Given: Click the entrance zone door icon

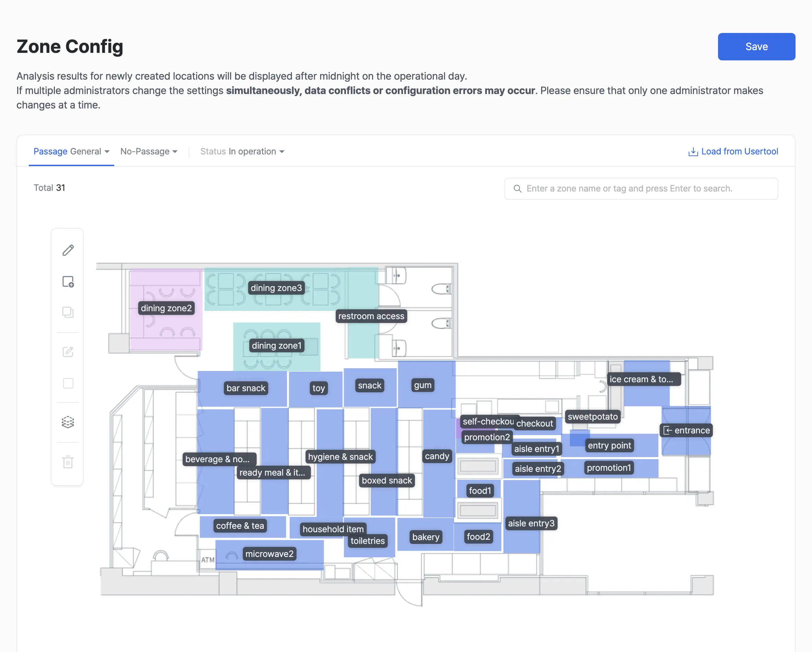Looking at the screenshot, I should 667,430.
